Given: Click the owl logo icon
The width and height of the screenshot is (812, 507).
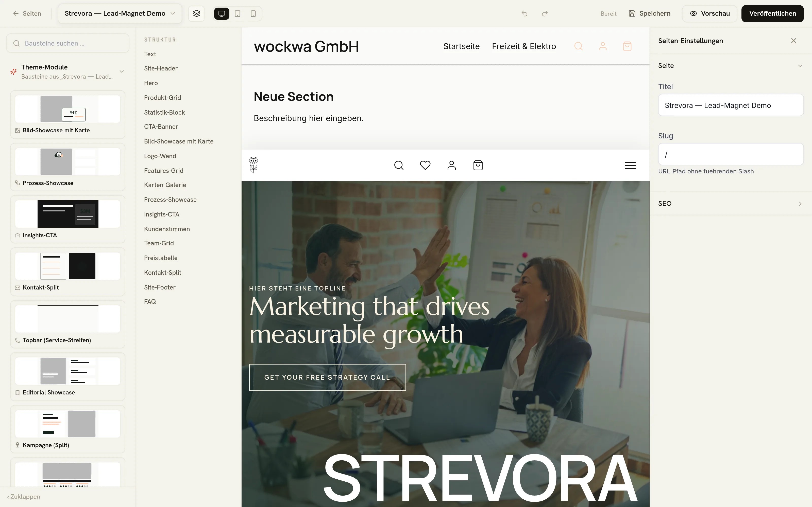Looking at the screenshot, I should (254, 165).
